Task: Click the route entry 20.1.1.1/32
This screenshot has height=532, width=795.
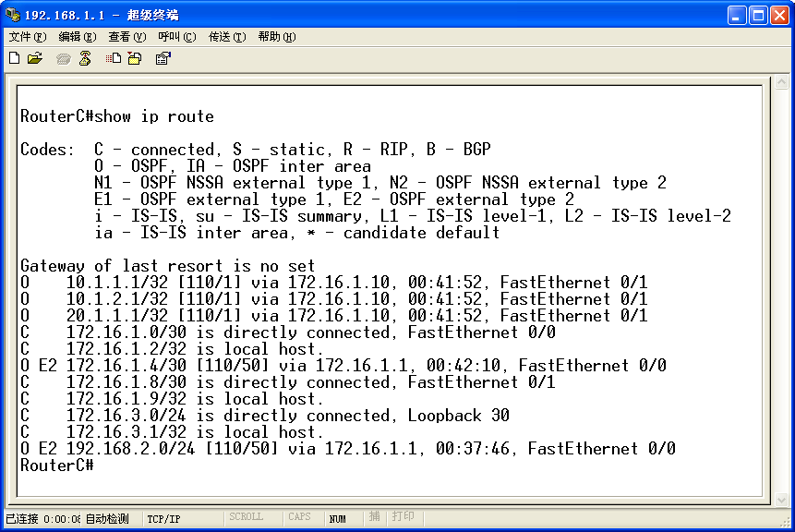Action: pos(333,316)
